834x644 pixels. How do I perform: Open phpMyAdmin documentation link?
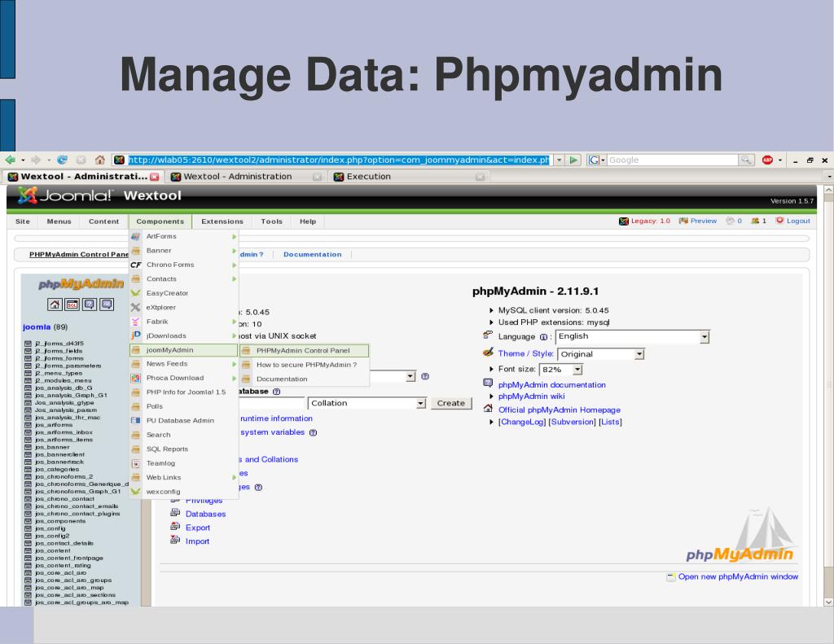click(x=551, y=384)
